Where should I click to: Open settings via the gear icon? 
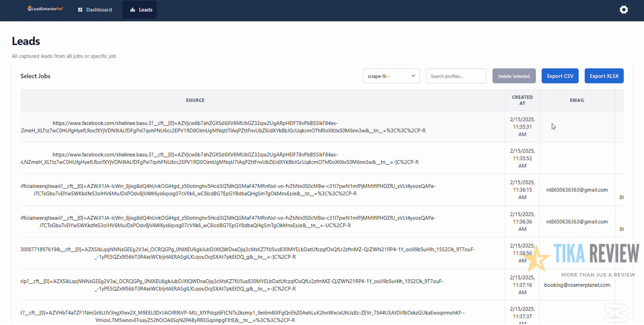tap(624, 9)
